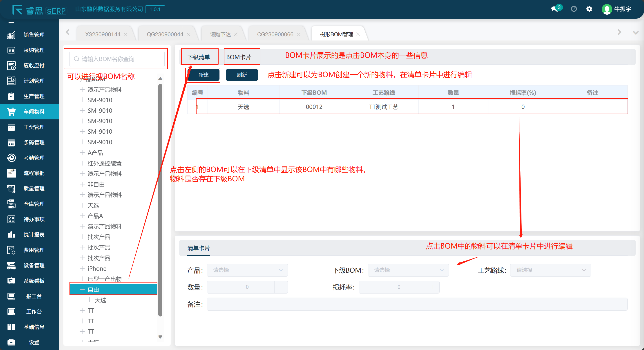Click the 统计报表 bar chart icon

[11, 235]
